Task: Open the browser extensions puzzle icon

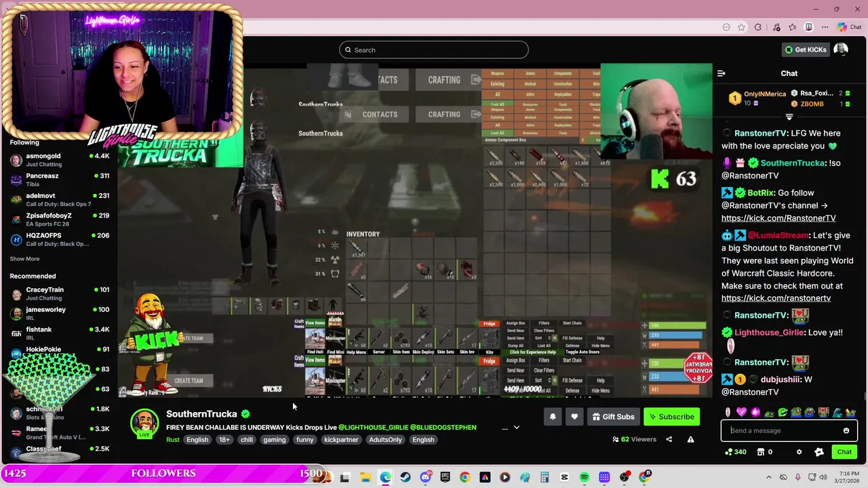Action: [x=758, y=27]
